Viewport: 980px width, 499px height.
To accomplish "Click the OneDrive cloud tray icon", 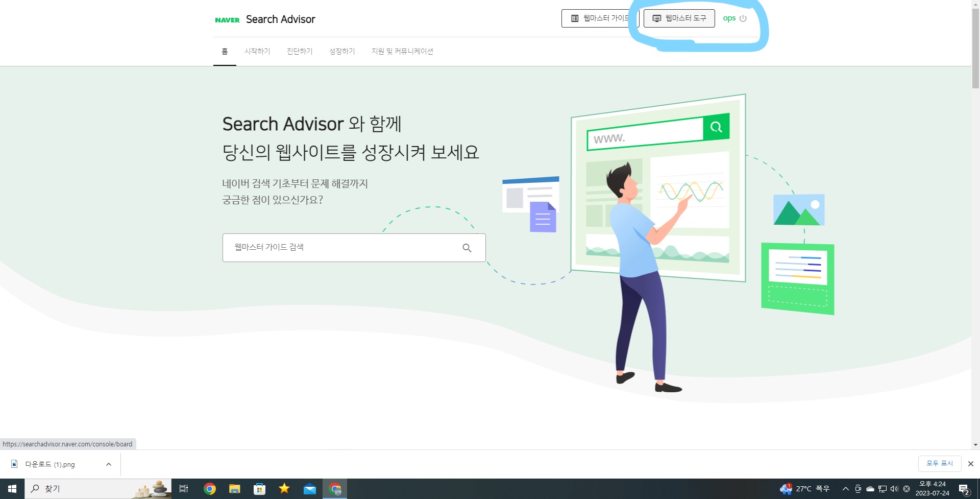I will [870, 489].
